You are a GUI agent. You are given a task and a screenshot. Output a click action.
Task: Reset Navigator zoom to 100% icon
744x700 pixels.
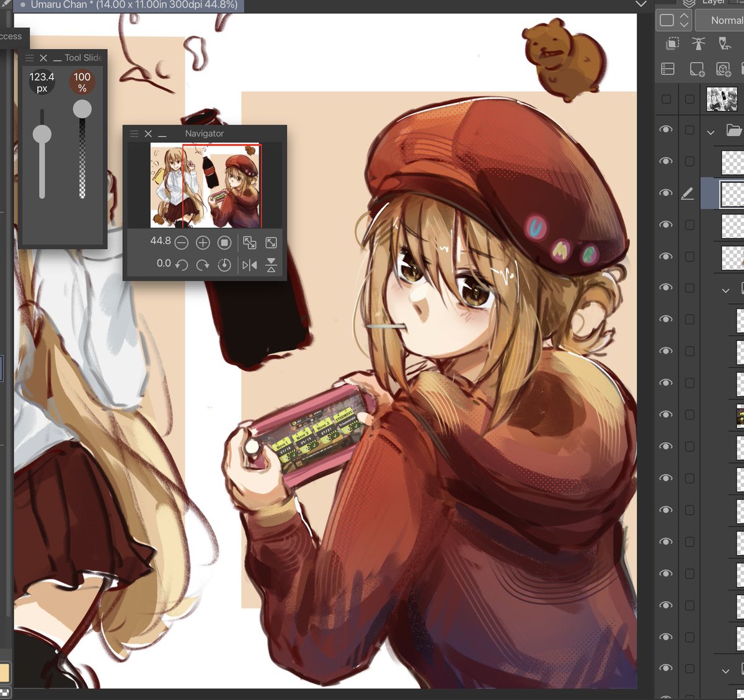coord(224,243)
